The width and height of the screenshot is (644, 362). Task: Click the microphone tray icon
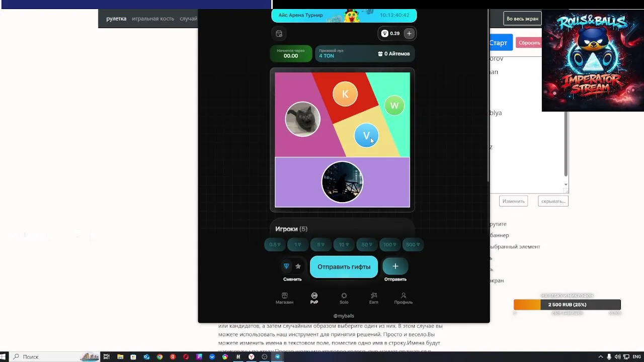[609, 357]
